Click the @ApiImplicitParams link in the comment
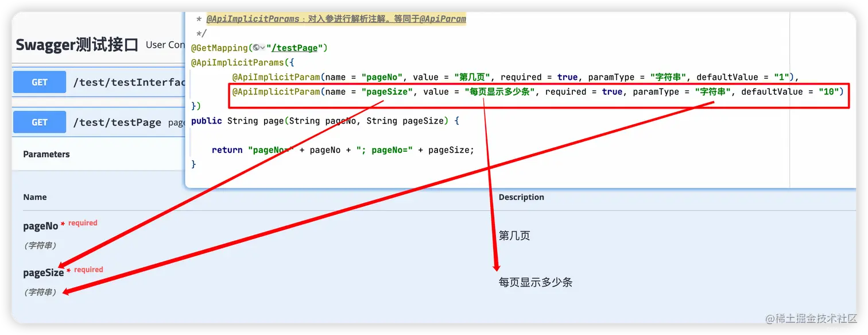 (253, 19)
